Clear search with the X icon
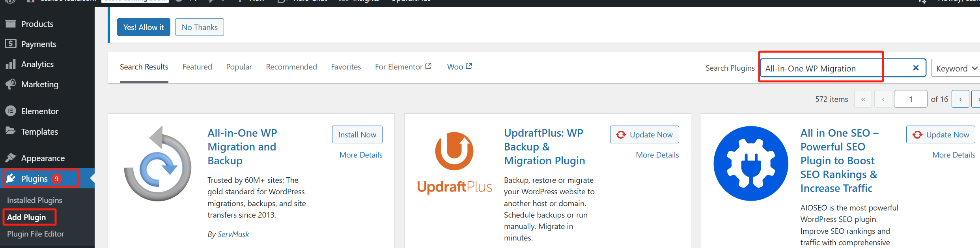980x248 pixels. pos(916,68)
